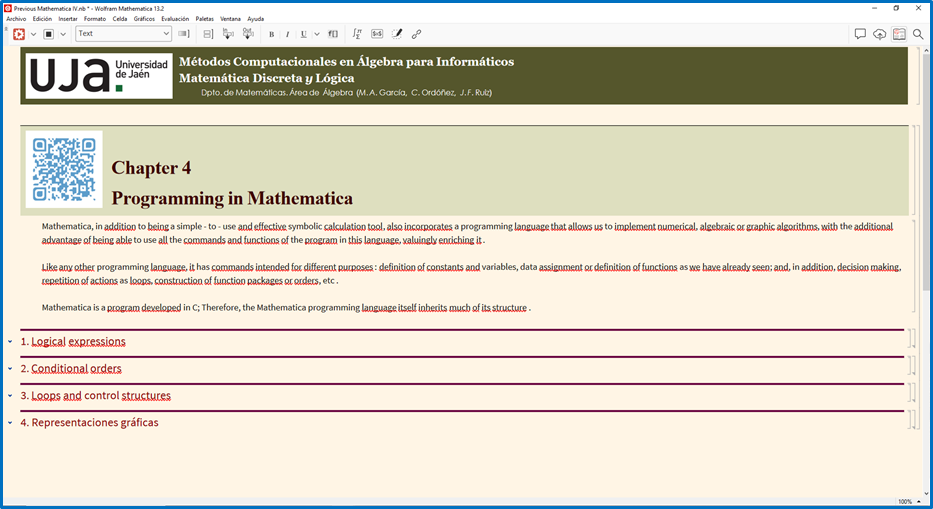
Task: Toggle italic formatting
Action: coord(287,34)
